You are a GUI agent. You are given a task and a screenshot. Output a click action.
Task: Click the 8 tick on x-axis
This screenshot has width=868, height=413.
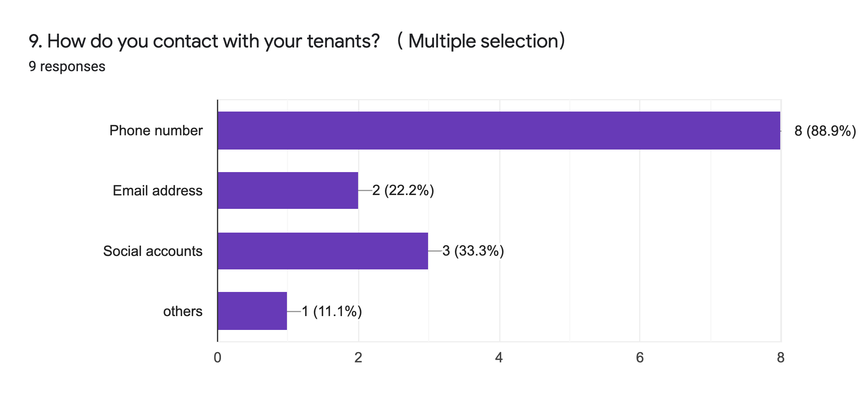click(781, 358)
